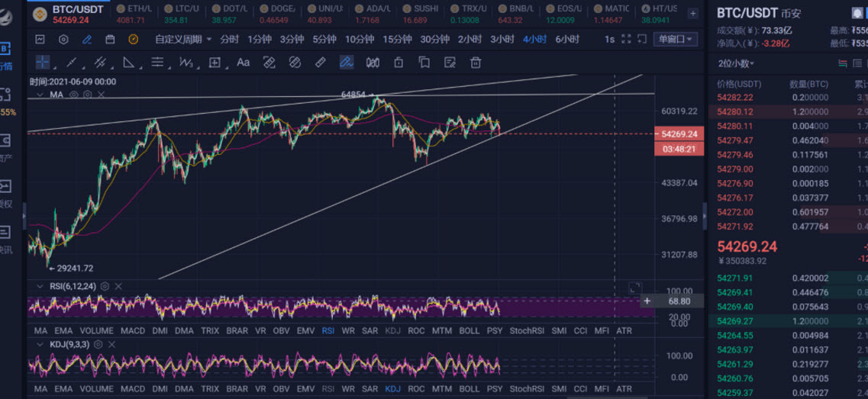Select the crosshair cursor tool
The width and height of the screenshot is (868, 399).
pos(43,63)
